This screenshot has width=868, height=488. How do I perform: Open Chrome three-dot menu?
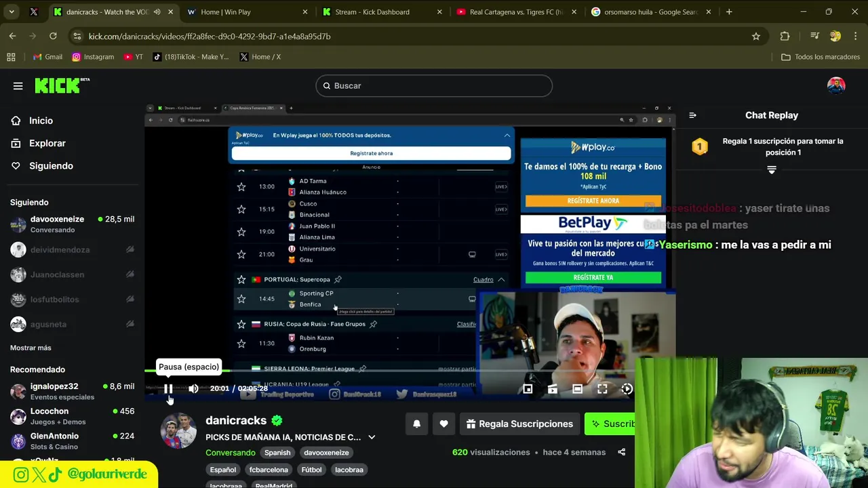coord(855,36)
